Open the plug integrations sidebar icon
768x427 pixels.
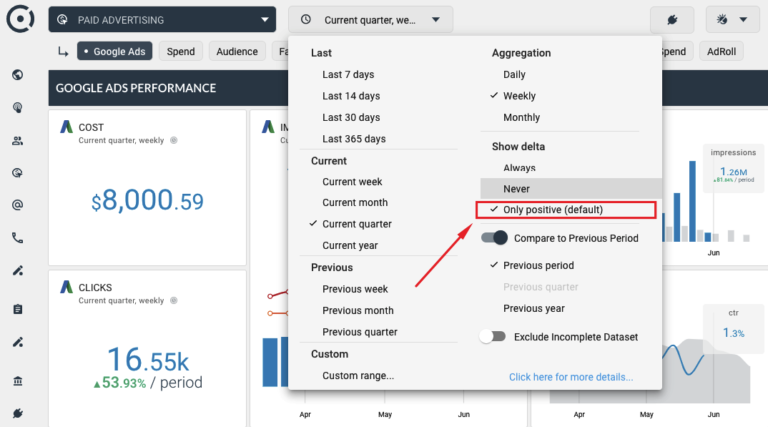click(18, 414)
